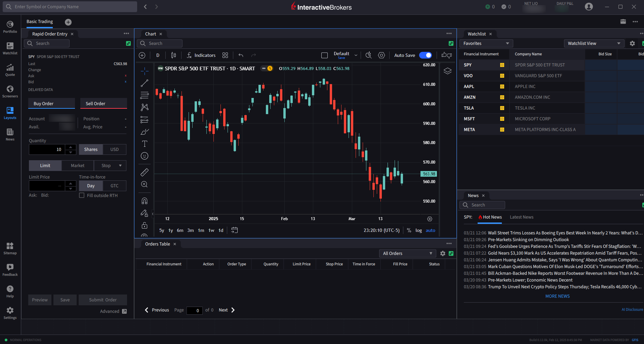Open the Advanced order entry link
The image size is (644, 344).
[x=113, y=311]
